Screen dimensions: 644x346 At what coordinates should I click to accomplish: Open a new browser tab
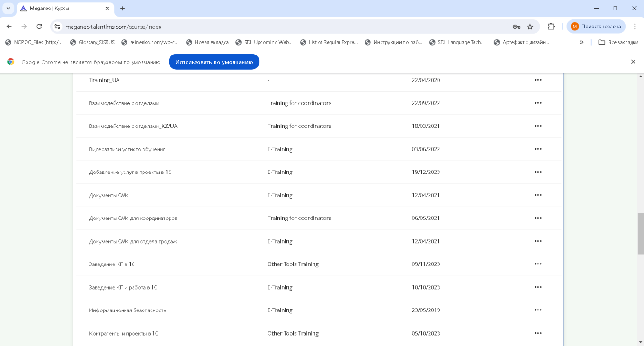click(x=123, y=9)
